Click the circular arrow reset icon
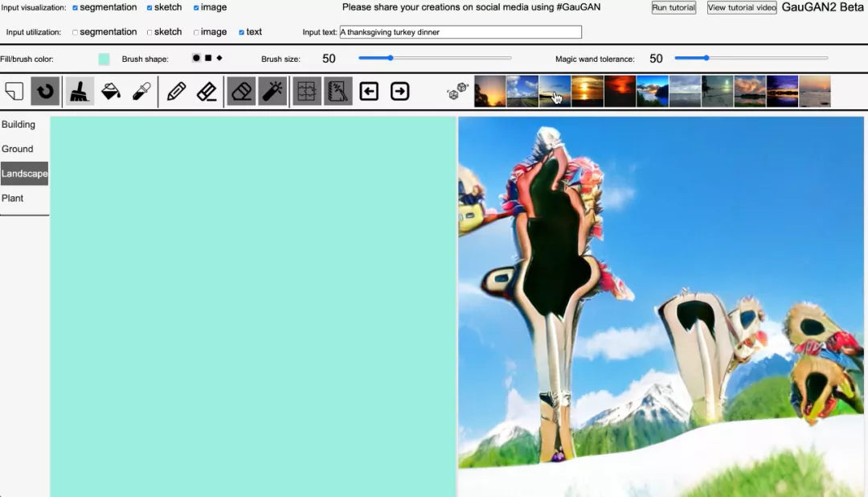 coord(45,92)
